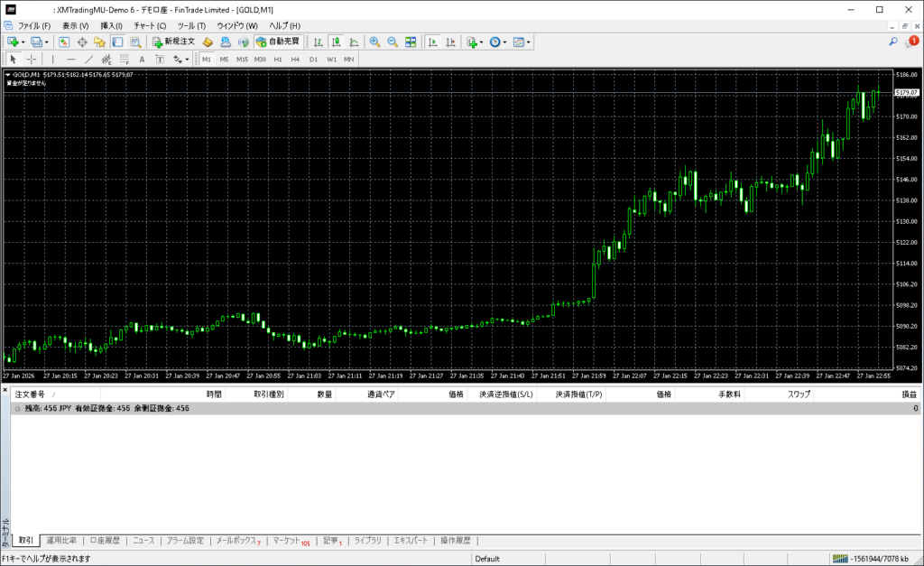Switch to the 口座履歴 tab

(104, 541)
